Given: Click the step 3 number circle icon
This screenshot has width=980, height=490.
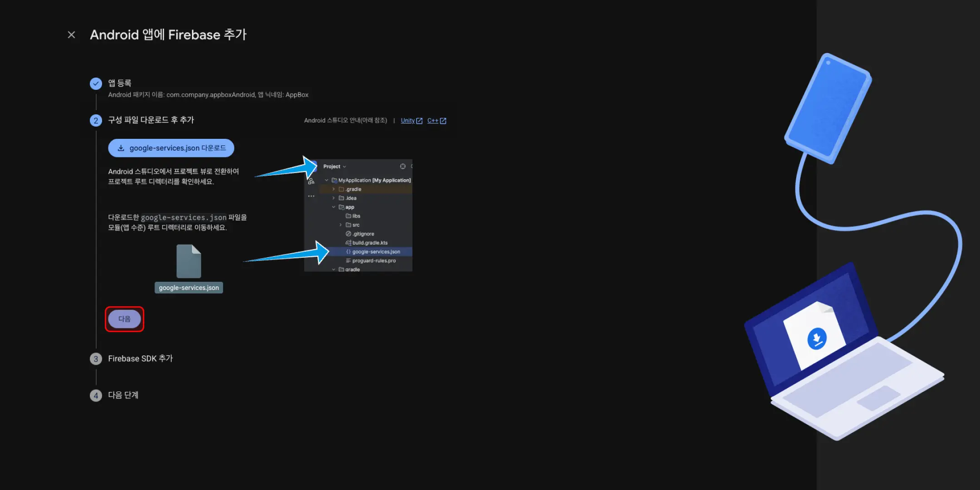Looking at the screenshot, I should pos(96,359).
